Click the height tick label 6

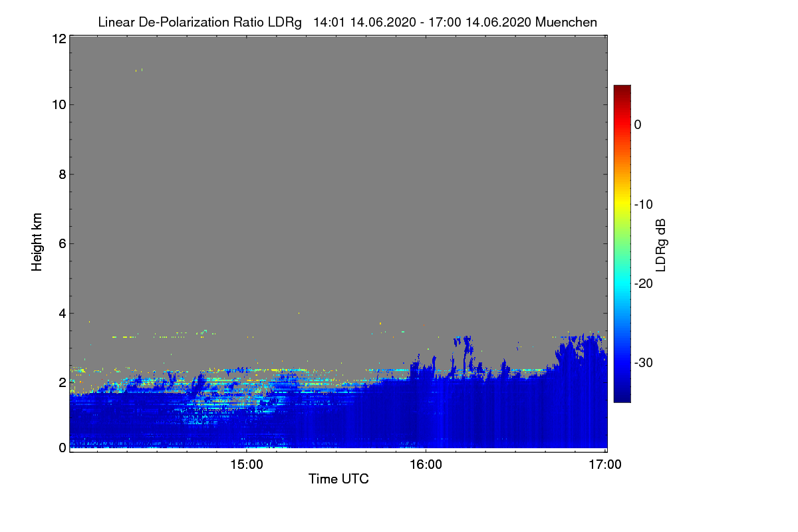point(61,244)
